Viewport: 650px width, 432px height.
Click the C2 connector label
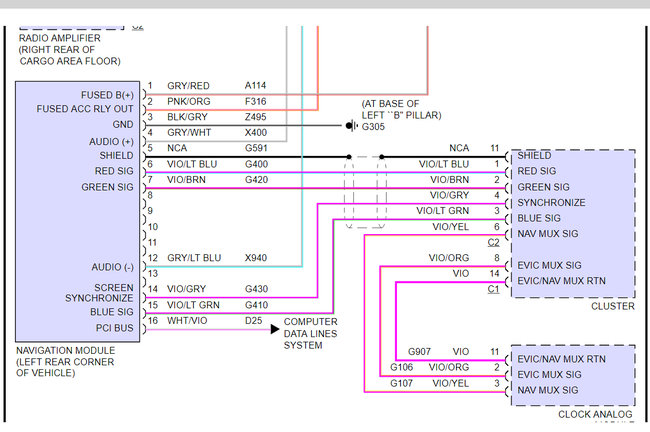pos(493,243)
